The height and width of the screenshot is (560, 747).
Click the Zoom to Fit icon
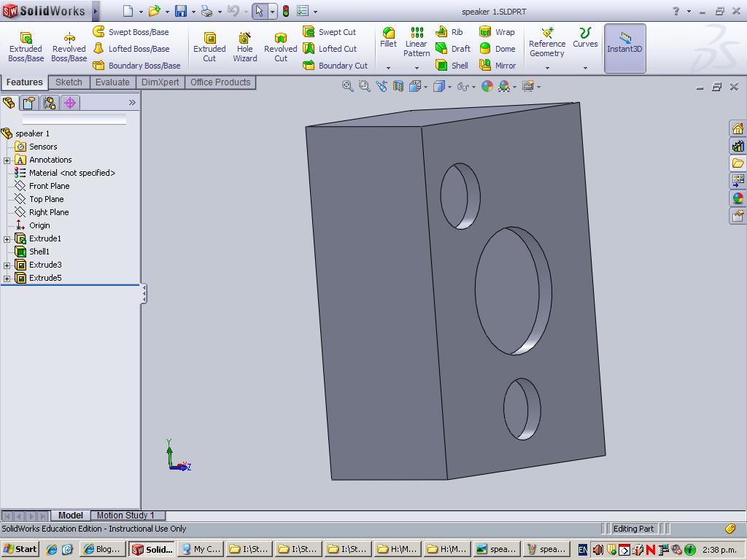(347, 86)
